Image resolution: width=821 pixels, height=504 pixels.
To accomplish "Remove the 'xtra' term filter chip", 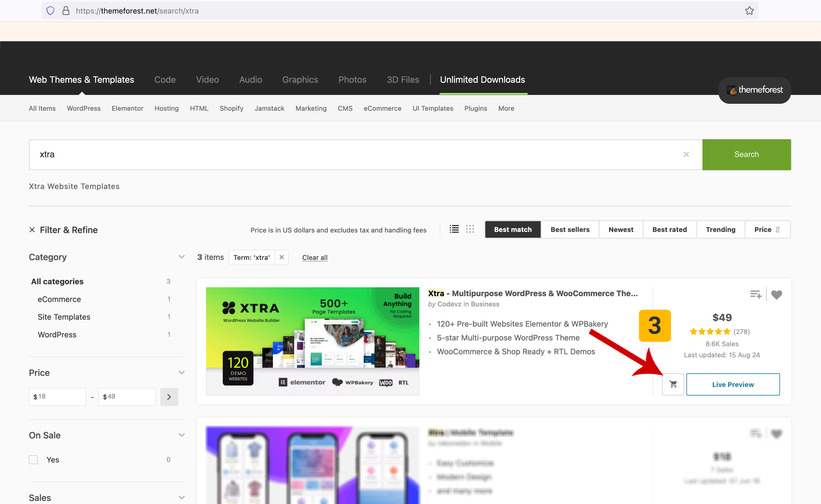I will coord(282,257).
